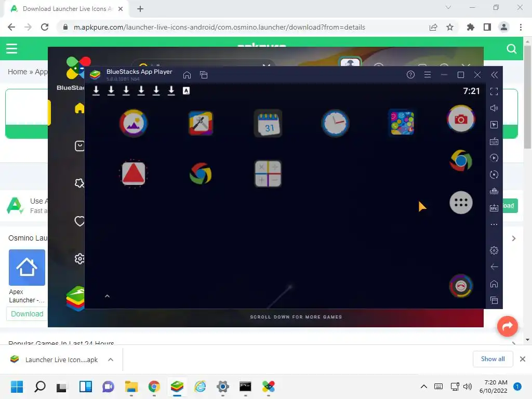Open Chrome extensions puzzle icon
532x399 pixels.
471,27
